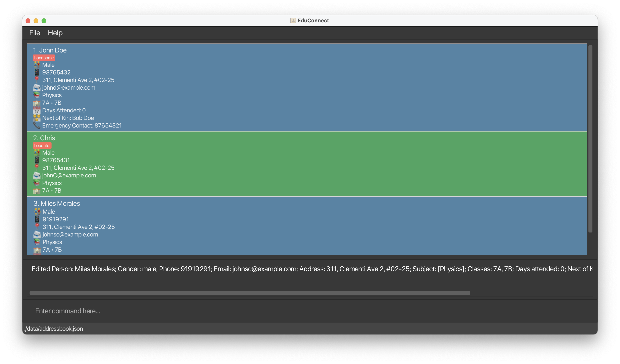Click the books icon next to Physics for John Doe
This screenshot has width=620, height=364.
point(37,95)
